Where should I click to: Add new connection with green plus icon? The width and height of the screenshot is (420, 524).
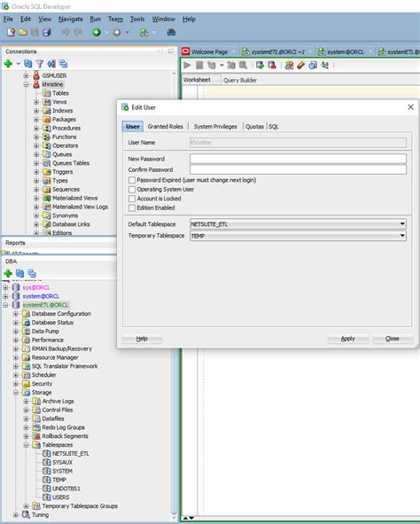(x=8, y=64)
